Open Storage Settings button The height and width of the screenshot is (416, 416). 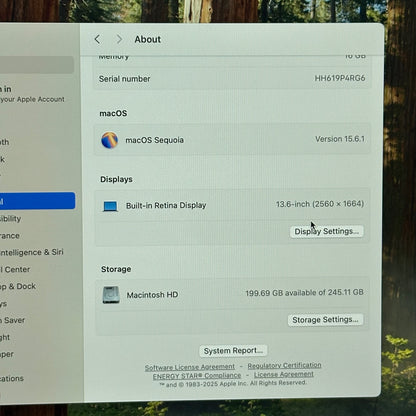point(325,320)
